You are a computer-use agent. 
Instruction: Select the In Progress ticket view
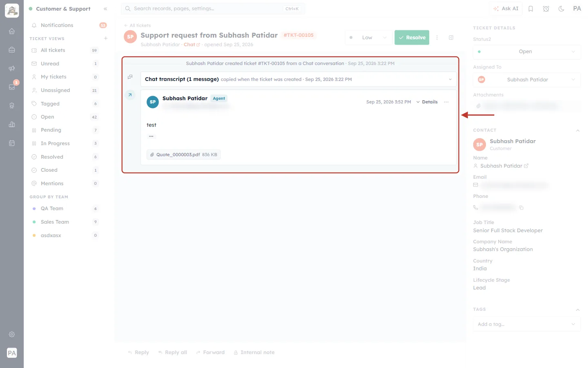(x=65, y=144)
